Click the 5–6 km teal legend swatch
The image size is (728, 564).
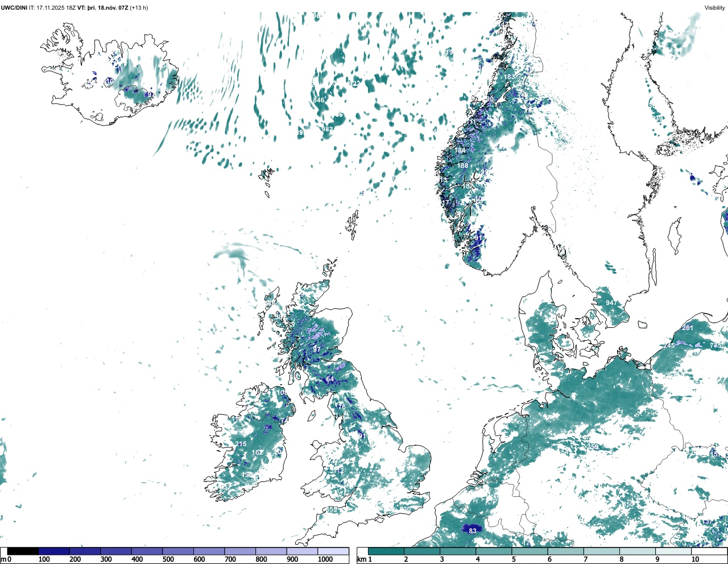point(530,551)
